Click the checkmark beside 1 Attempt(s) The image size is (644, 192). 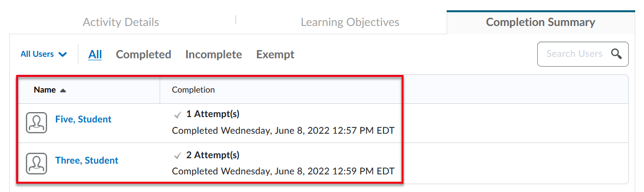[178, 115]
